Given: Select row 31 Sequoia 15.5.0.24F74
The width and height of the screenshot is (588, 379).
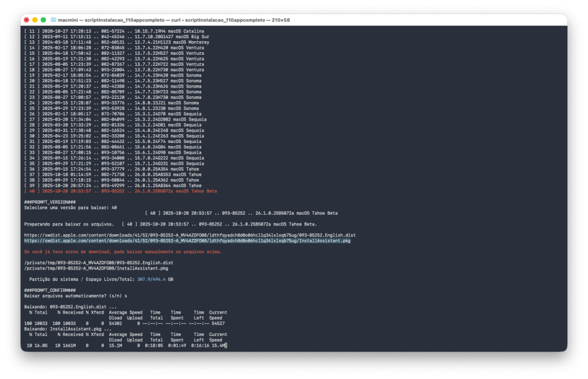Looking at the screenshot, I should coord(113,141).
